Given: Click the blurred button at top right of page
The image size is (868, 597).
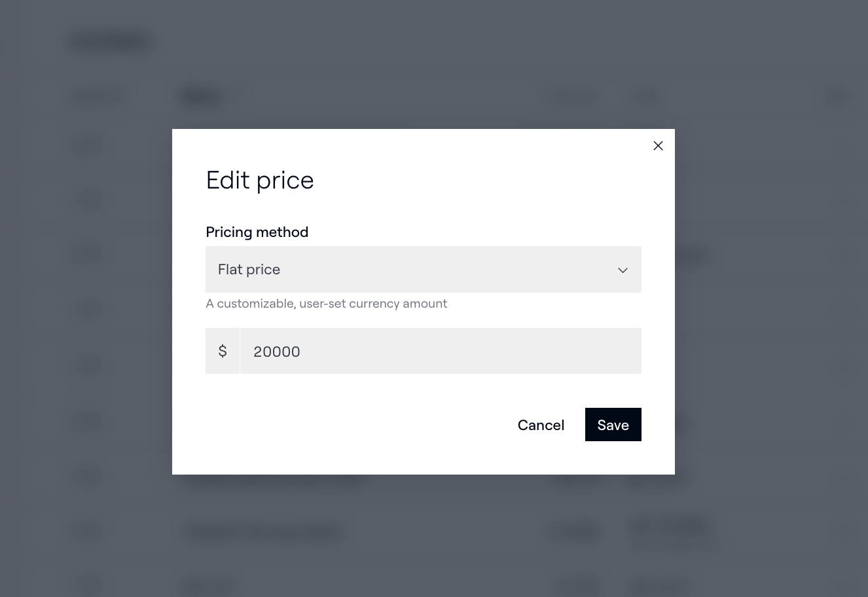Looking at the screenshot, I should click(836, 98).
